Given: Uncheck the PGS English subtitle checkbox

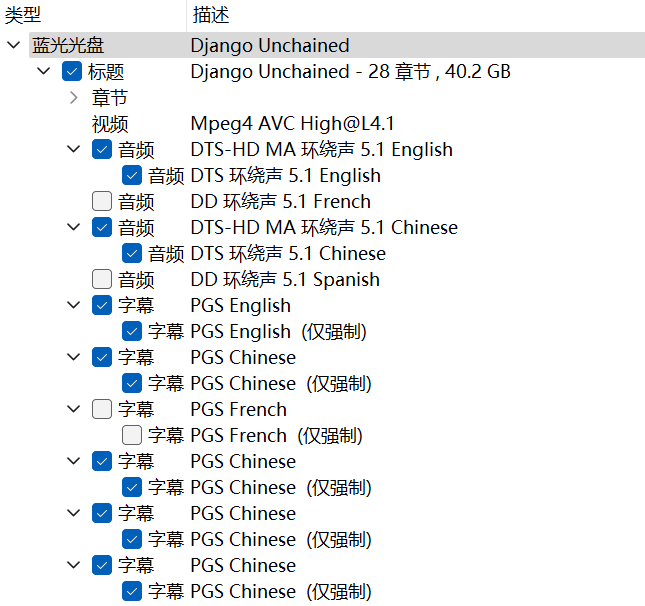Looking at the screenshot, I should point(102,305).
